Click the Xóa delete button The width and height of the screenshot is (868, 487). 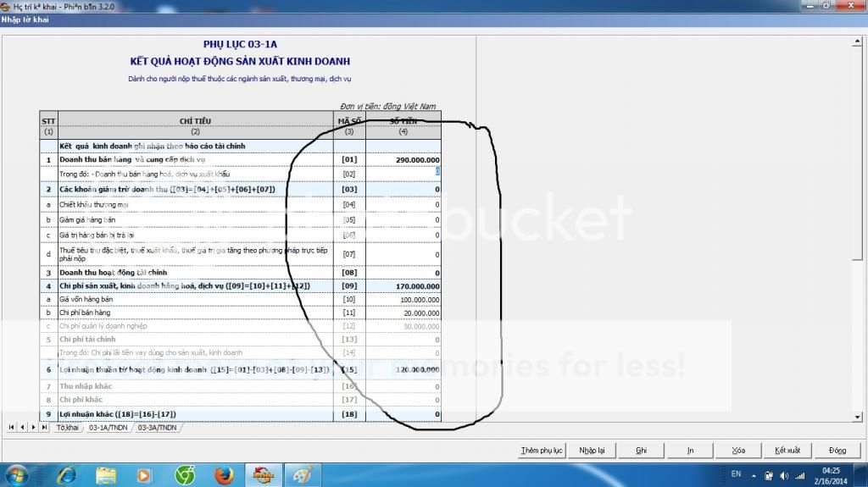click(x=738, y=451)
